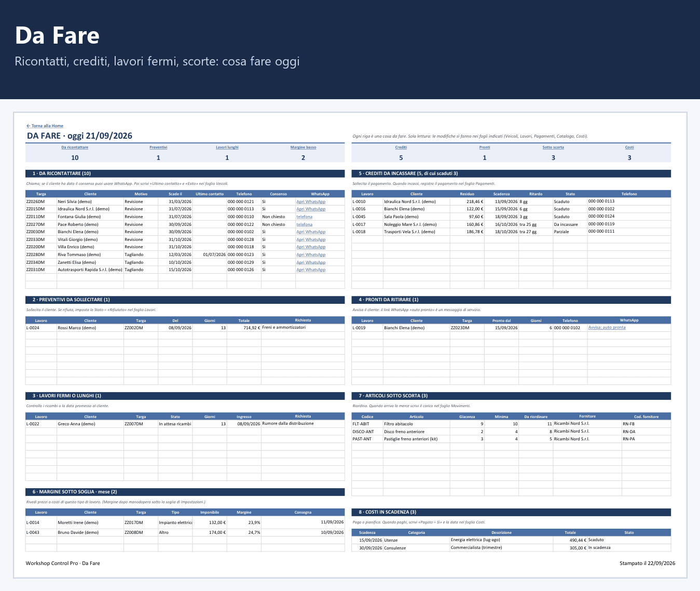Open 'Apri WhatsApp' for Autotrasporti Rapida row
Image resolution: width=700 pixels, height=591 pixels.
click(x=311, y=270)
